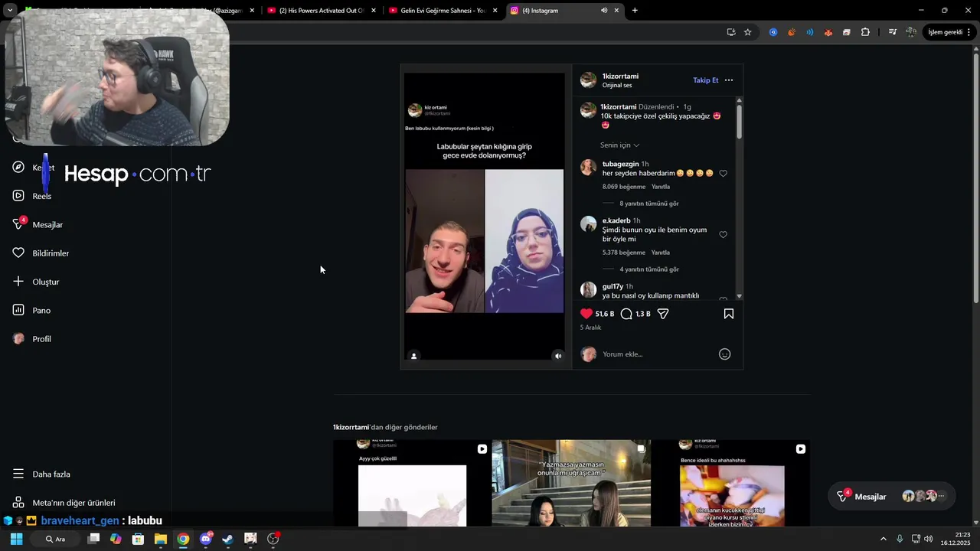The width and height of the screenshot is (980, 551).
Task: Open the emoji picker in comment box
Action: point(724,354)
